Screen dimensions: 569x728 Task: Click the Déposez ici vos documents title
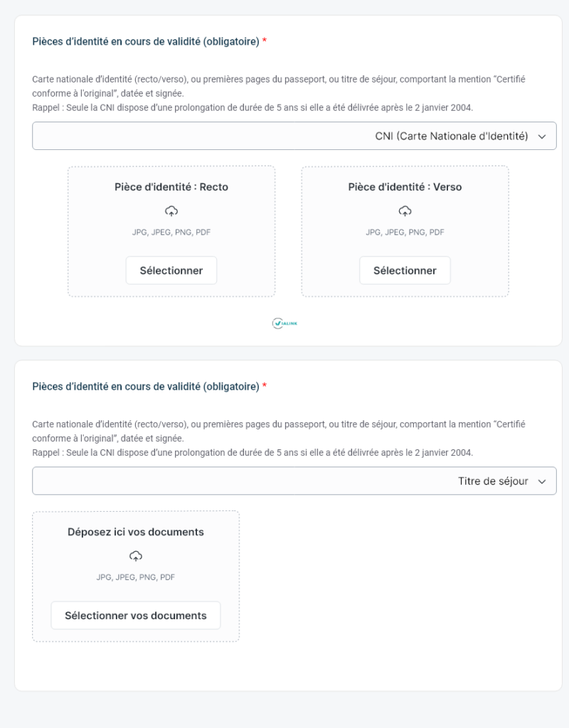pos(136,532)
